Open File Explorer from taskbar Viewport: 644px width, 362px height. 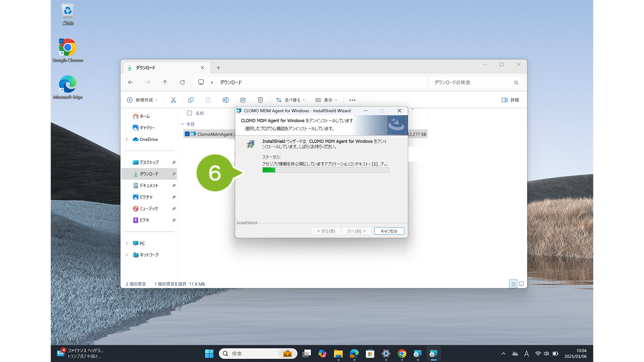[338, 354]
